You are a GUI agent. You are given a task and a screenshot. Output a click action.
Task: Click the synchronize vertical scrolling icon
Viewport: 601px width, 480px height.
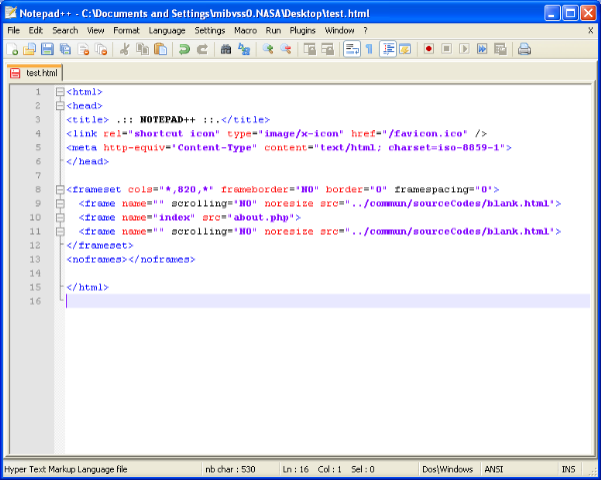(x=309, y=49)
